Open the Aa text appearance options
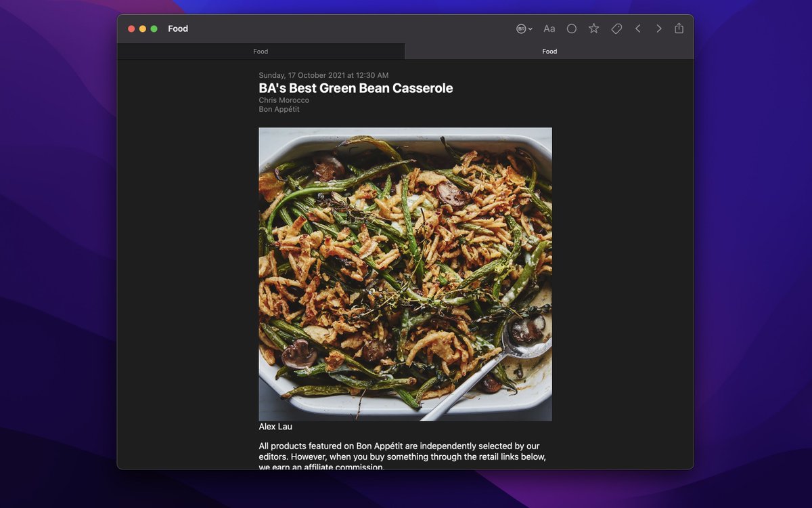Screen dimensions: 812x508 coord(549,28)
